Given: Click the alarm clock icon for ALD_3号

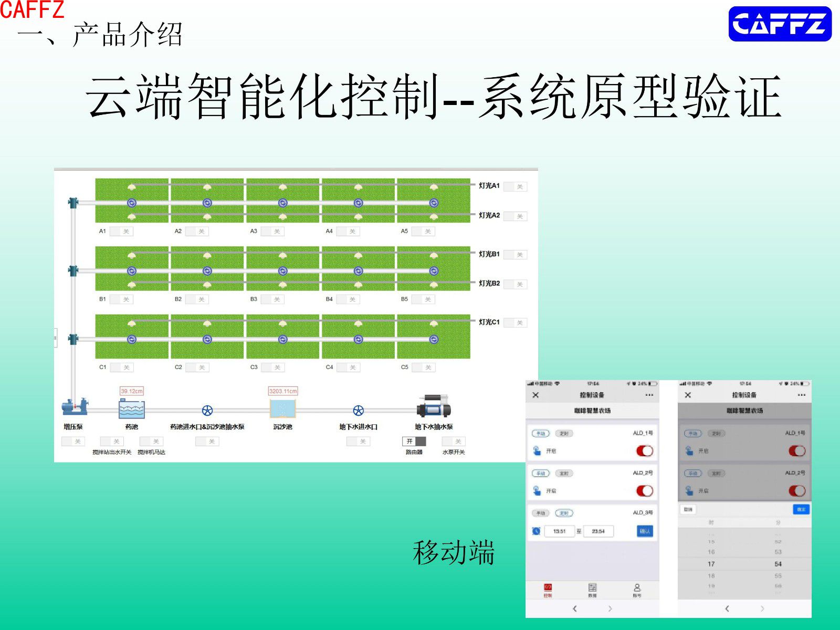Looking at the screenshot, I should pyautogui.click(x=536, y=531).
